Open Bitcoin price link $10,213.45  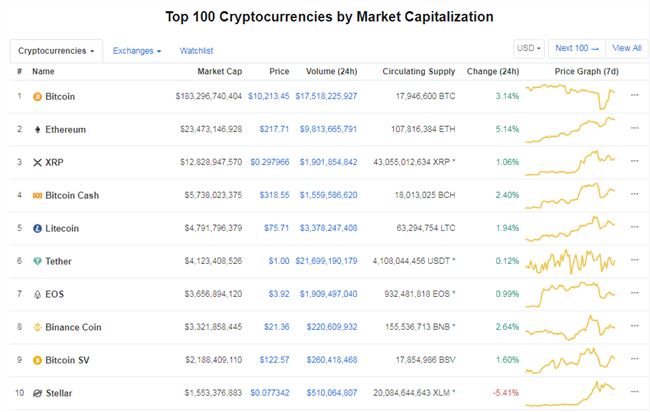[x=269, y=96]
